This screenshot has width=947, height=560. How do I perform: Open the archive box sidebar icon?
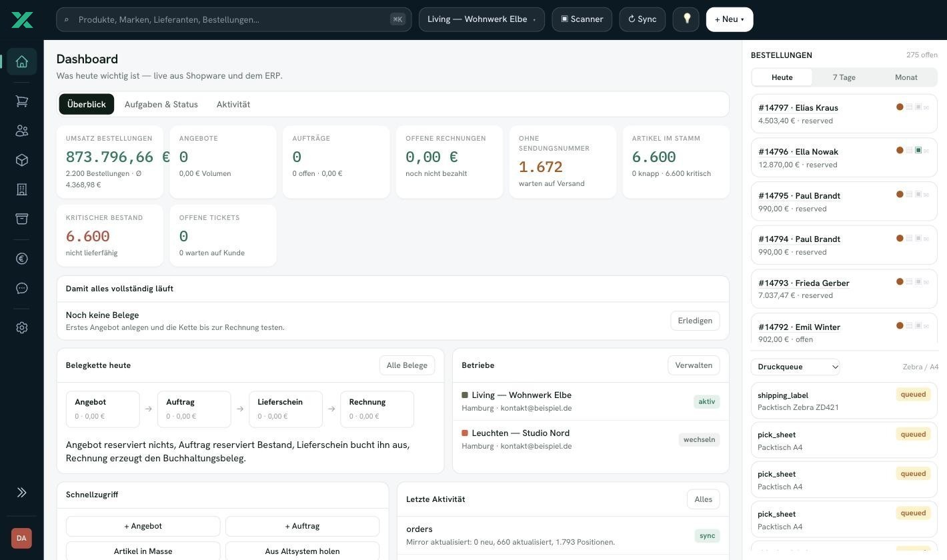[x=21, y=219]
